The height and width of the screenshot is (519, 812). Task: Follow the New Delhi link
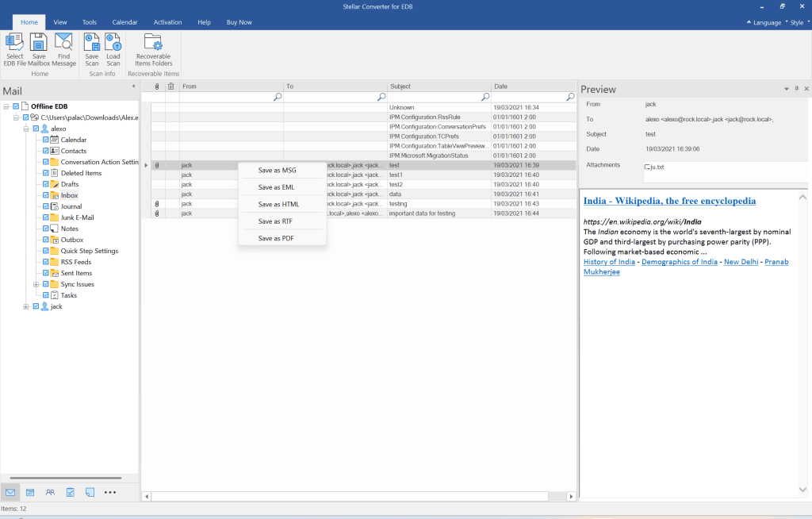[741, 262]
